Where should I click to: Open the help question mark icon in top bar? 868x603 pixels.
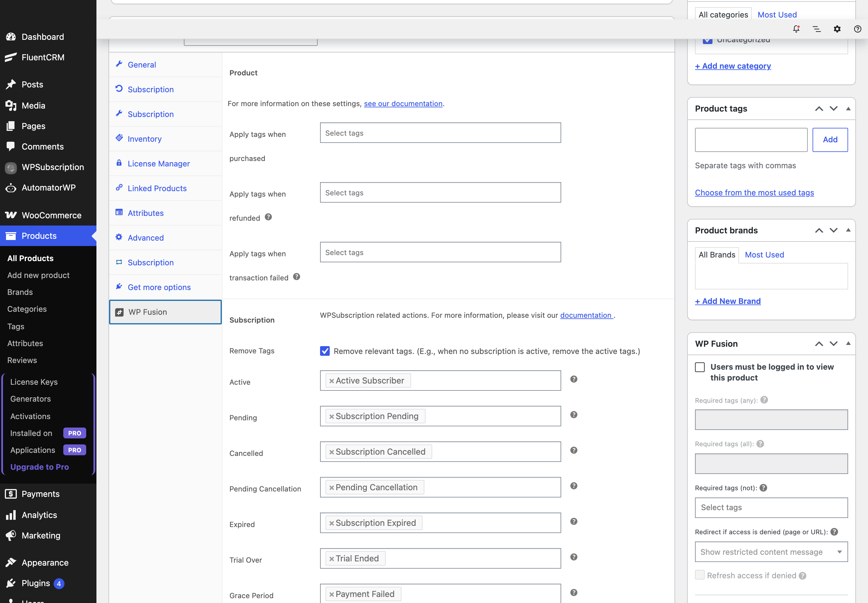click(857, 29)
